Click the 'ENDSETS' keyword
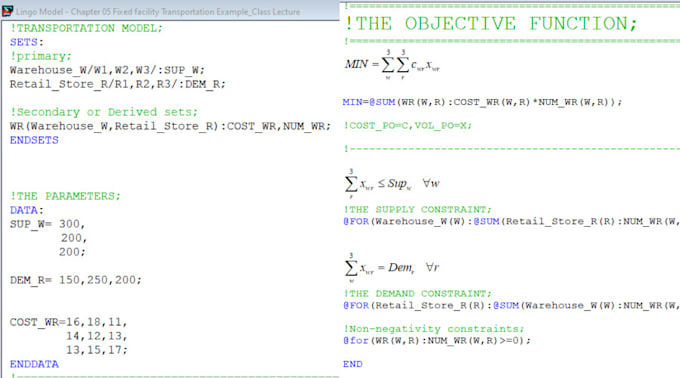This screenshot has width=680, height=378. pos(34,140)
